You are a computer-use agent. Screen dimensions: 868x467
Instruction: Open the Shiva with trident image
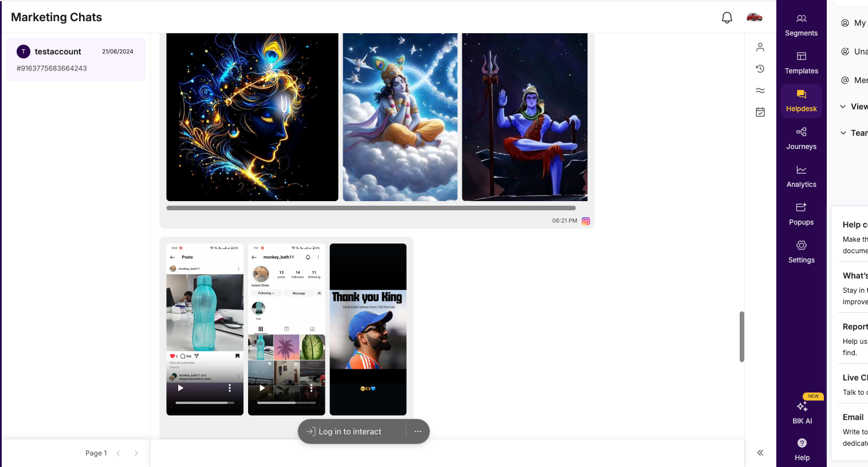pyautogui.click(x=525, y=117)
